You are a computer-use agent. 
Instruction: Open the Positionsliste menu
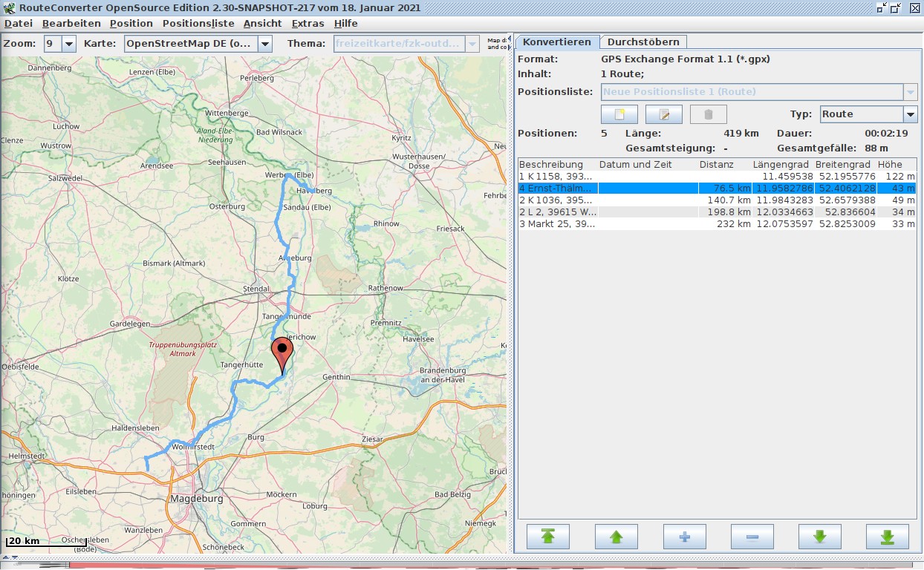tap(198, 23)
